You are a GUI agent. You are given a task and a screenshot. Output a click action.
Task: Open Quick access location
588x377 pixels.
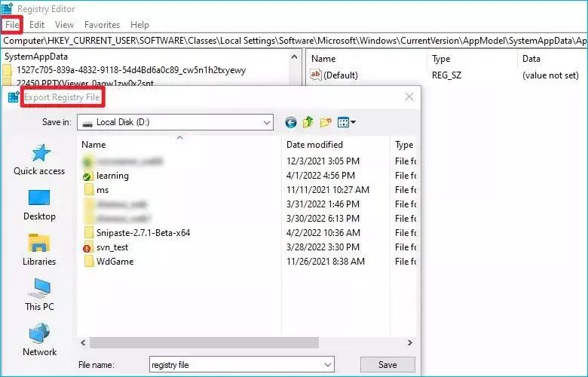click(x=39, y=160)
